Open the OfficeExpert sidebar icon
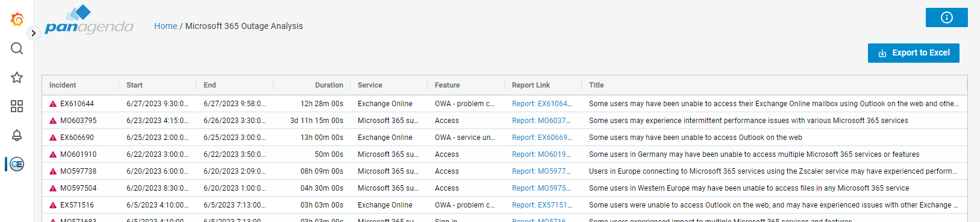Image resolution: width=980 pixels, height=222 pixels. point(17,164)
